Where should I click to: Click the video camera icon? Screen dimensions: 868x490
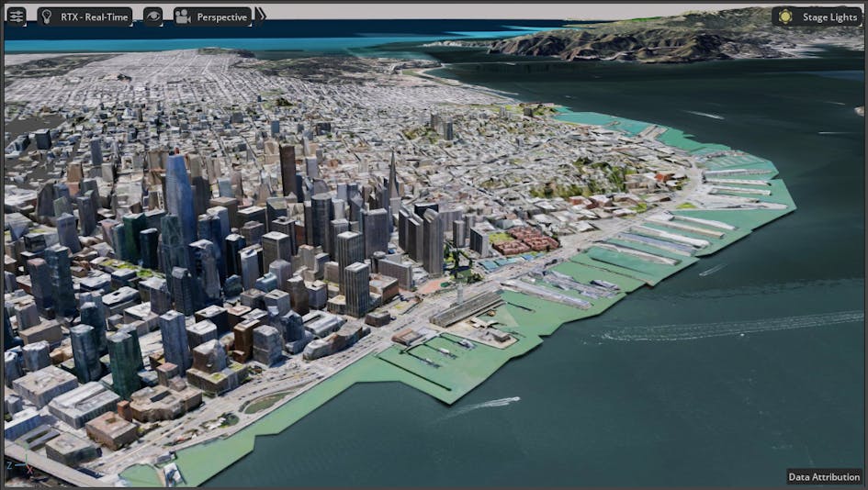182,17
